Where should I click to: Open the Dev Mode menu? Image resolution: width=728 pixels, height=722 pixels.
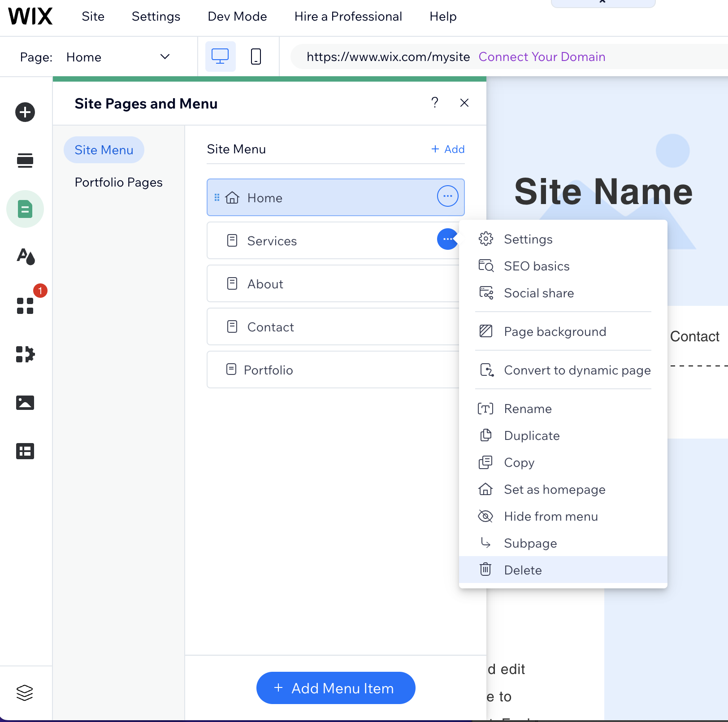(237, 17)
